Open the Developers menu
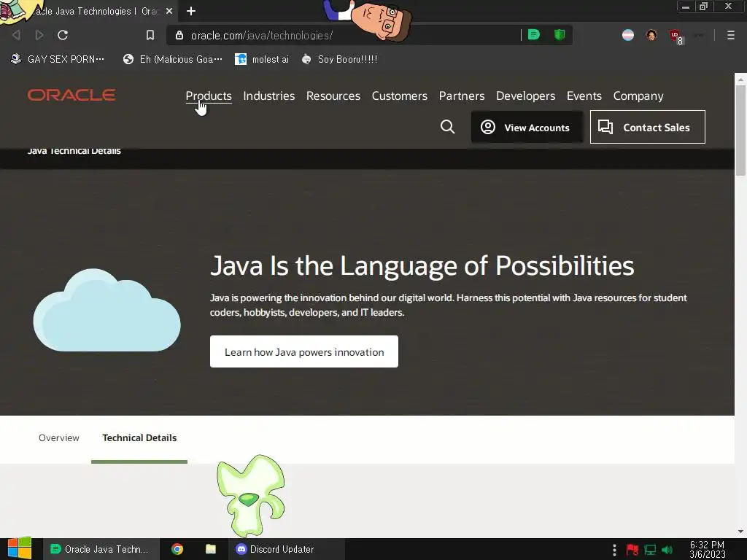This screenshot has width=747, height=560. [x=525, y=96]
